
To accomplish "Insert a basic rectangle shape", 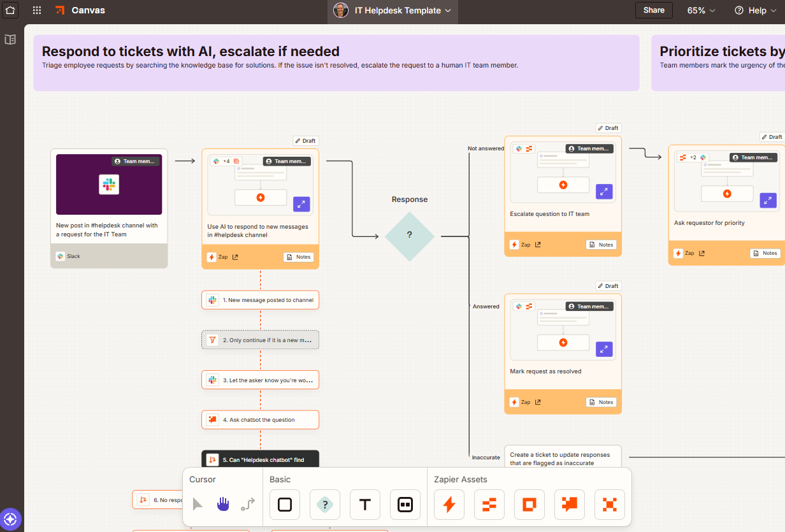I will (x=285, y=505).
